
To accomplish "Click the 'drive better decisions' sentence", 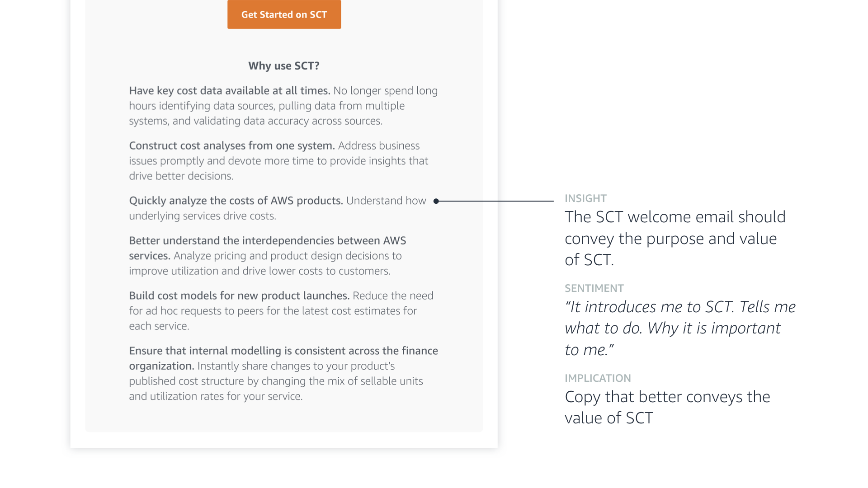I will click(181, 176).
